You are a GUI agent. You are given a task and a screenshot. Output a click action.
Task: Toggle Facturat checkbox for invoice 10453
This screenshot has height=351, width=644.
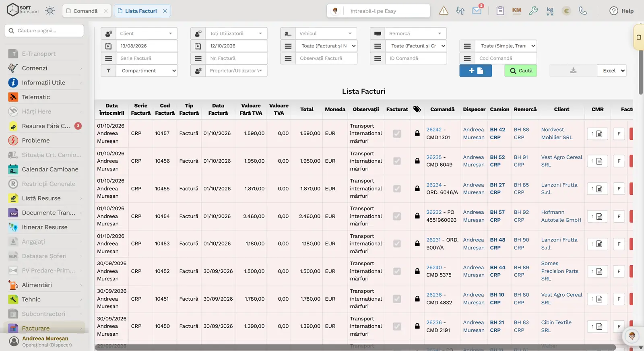pyautogui.click(x=397, y=244)
